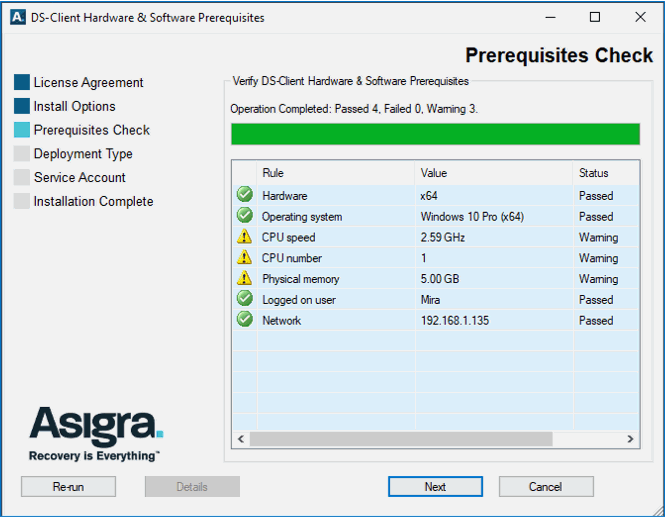Click the Install Options step square
The image size is (665, 517).
tap(22, 106)
